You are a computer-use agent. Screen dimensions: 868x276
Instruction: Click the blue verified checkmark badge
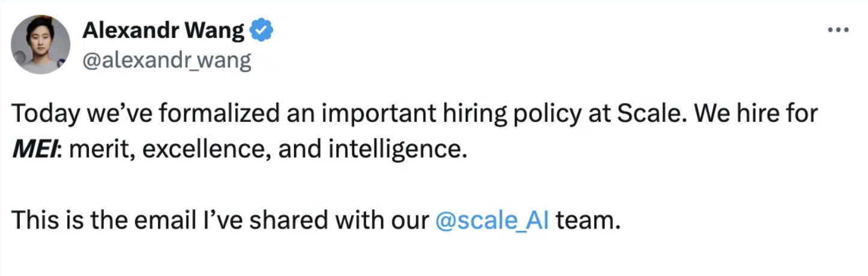[x=261, y=30]
